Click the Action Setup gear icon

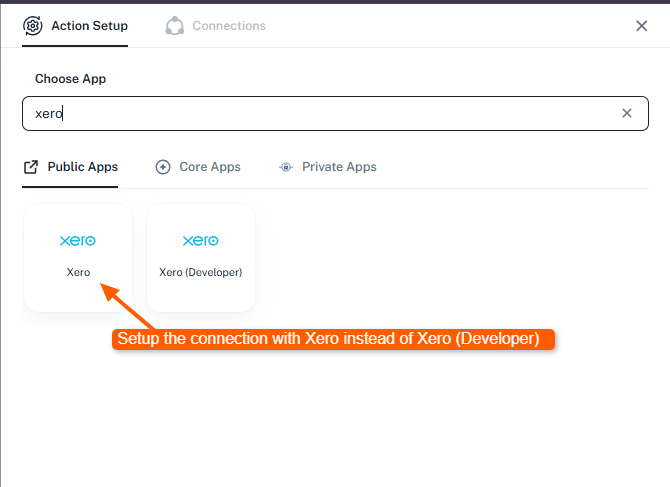tap(32, 26)
